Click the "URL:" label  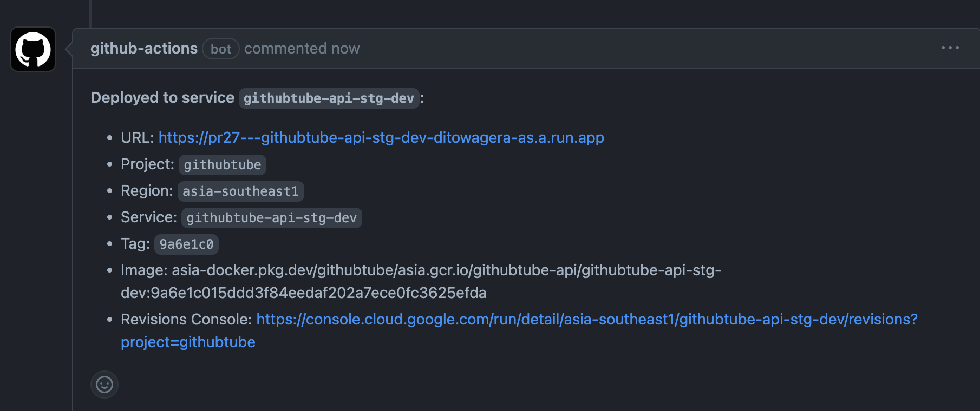[138, 138]
